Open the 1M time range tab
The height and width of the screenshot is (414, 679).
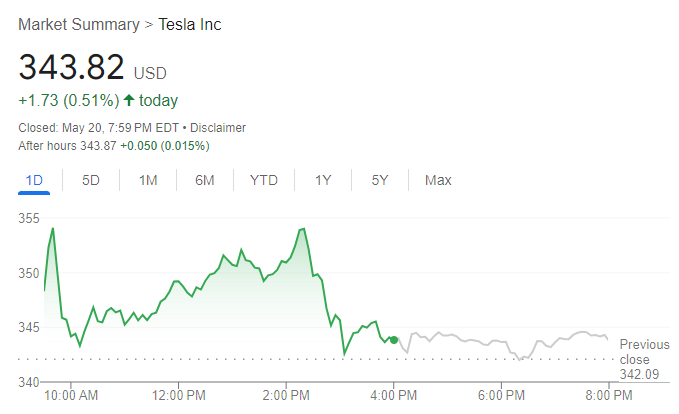(148, 180)
